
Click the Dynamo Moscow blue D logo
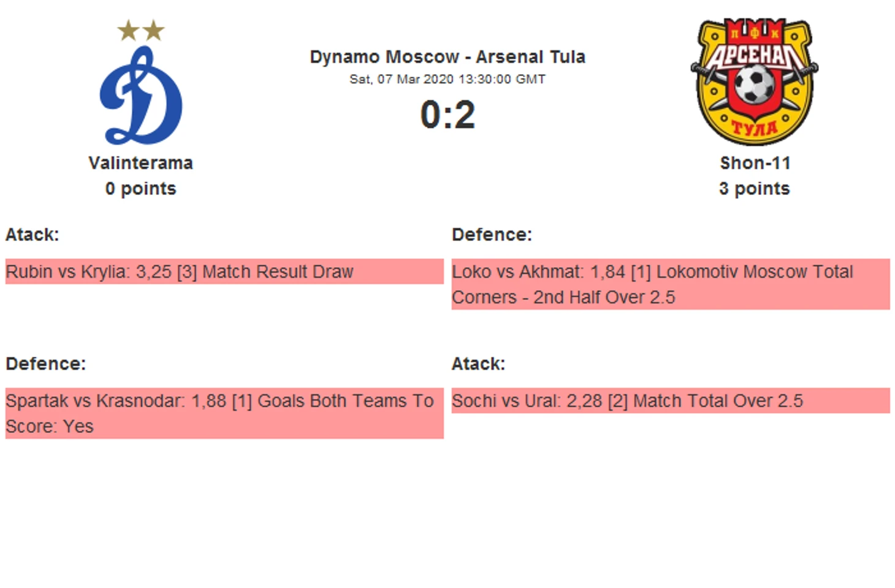pos(141,94)
